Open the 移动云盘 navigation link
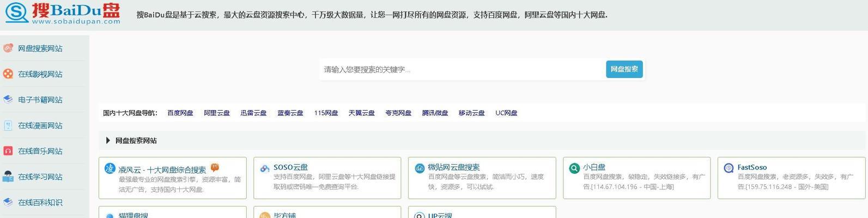The width and height of the screenshot is (868, 218). (472, 113)
